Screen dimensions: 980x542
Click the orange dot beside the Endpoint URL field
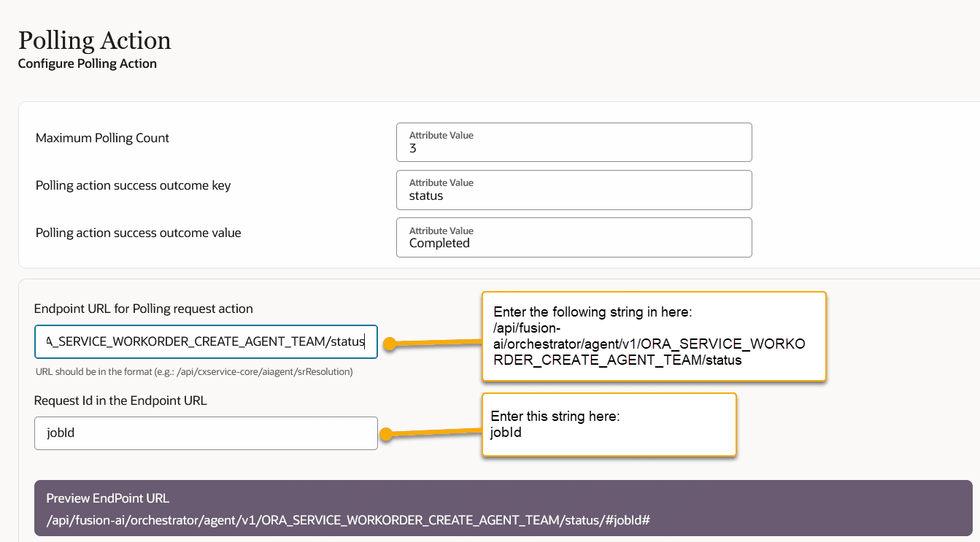pyautogui.click(x=390, y=341)
